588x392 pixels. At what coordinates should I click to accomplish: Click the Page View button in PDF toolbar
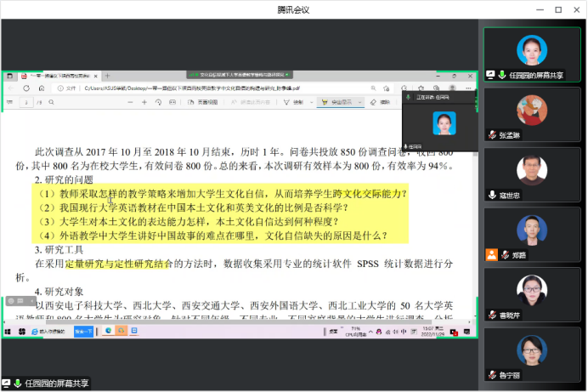(202, 102)
